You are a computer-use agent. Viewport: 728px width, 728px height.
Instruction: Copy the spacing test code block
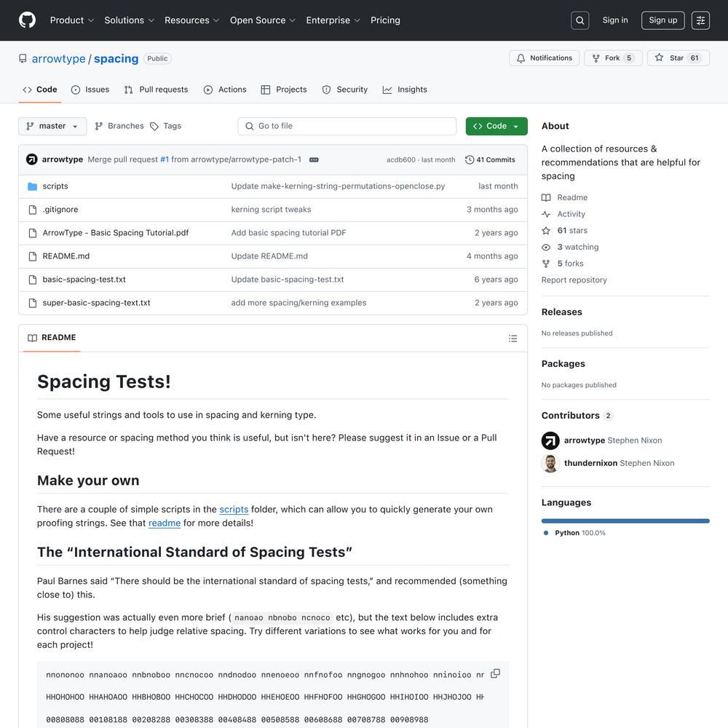pos(495,673)
